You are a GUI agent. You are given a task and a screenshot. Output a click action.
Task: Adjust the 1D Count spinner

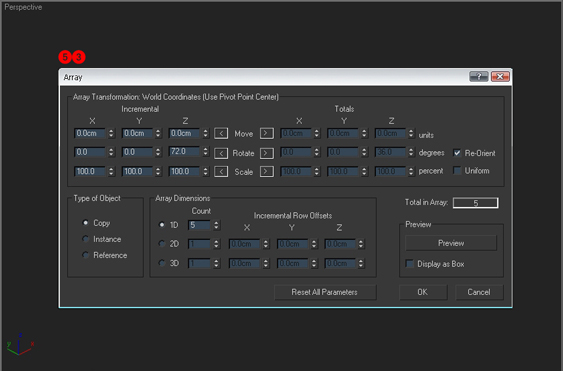216,225
